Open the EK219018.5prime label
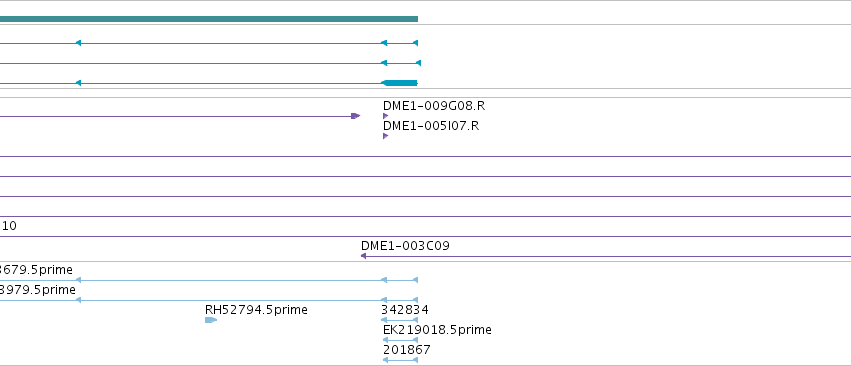851x366 pixels. coord(437,330)
